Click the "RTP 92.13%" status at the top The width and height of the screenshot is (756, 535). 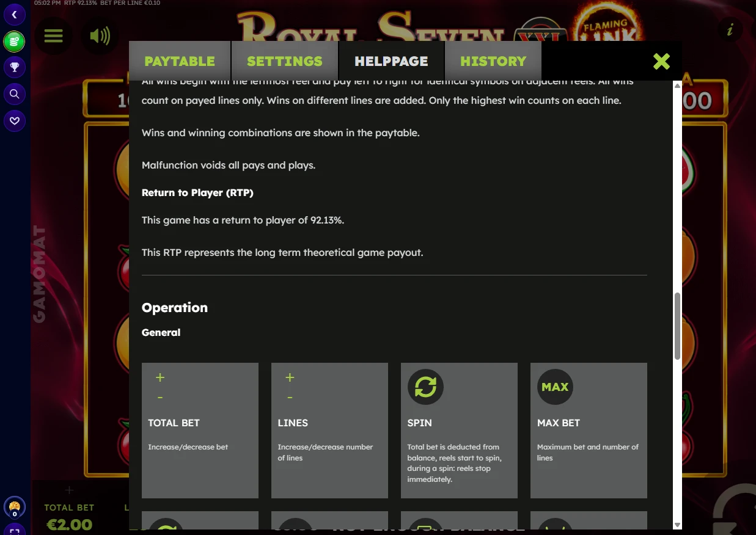click(x=80, y=3)
